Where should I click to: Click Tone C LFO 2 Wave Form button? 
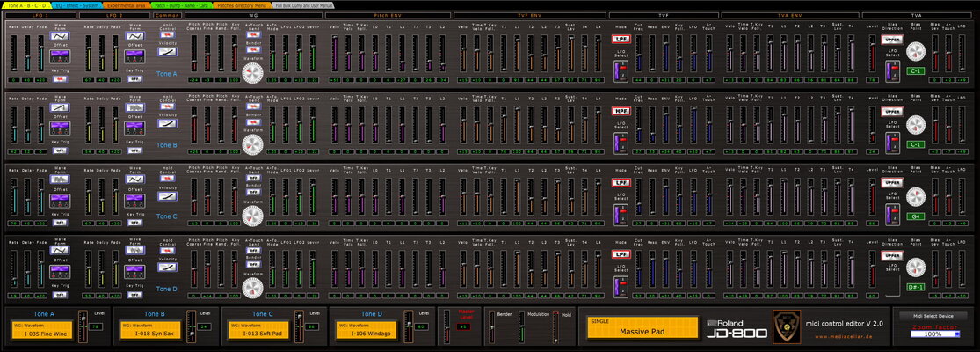point(135,179)
